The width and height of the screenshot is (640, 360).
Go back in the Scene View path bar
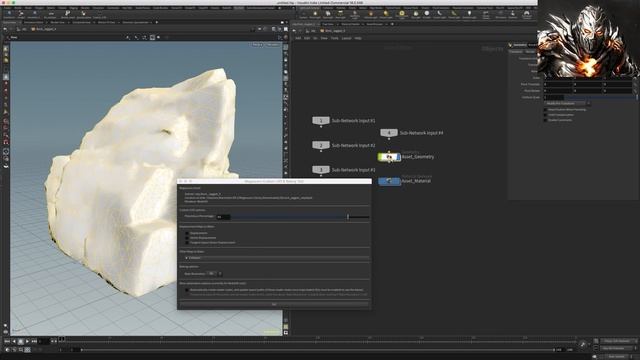click(x=5, y=29)
